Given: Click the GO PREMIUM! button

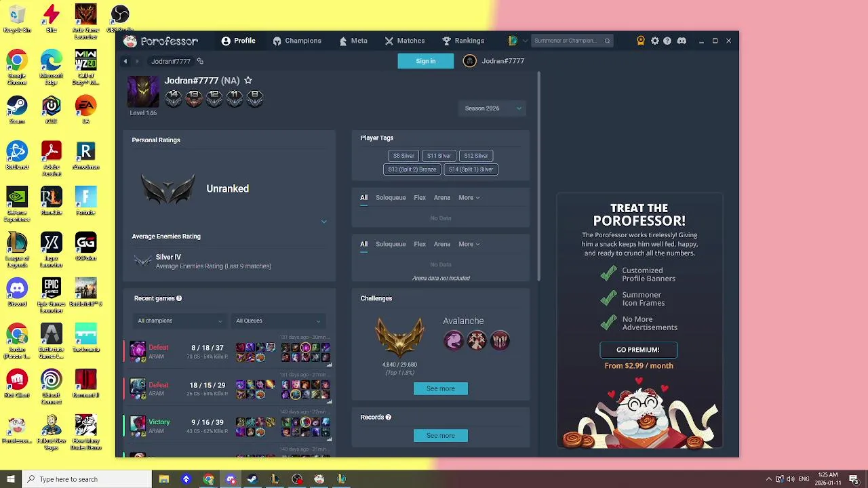Looking at the screenshot, I should (638, 350).
